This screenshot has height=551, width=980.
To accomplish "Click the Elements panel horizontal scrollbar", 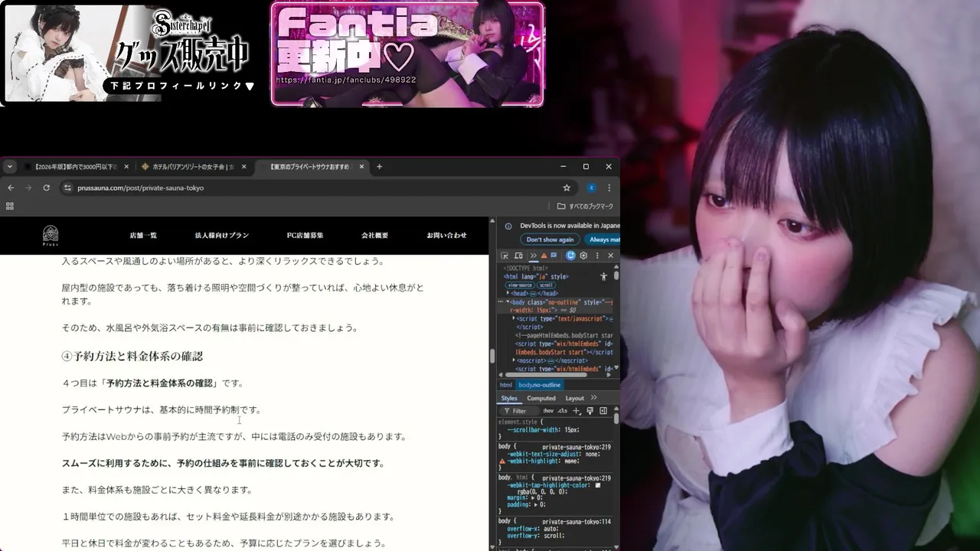I will [x=546, y=374].
